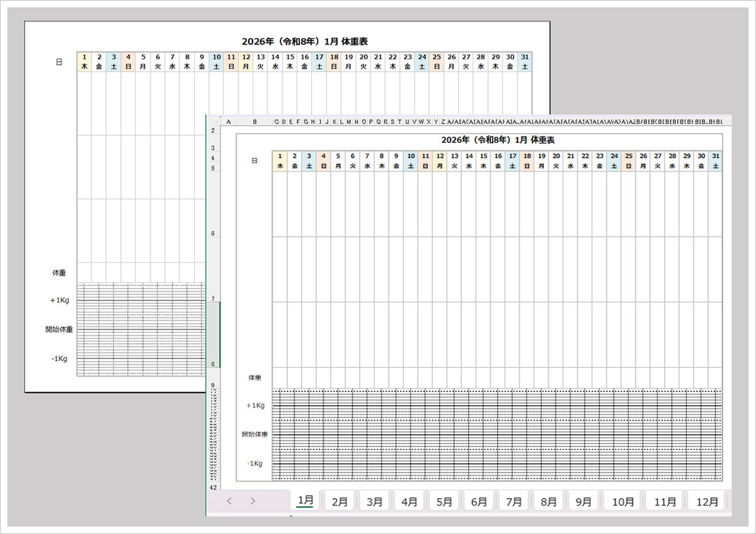The width and height of the screenshot is (756, 534).
Task: Click the -1Kg label on the print preview
Action: click(x=59, y=359)
